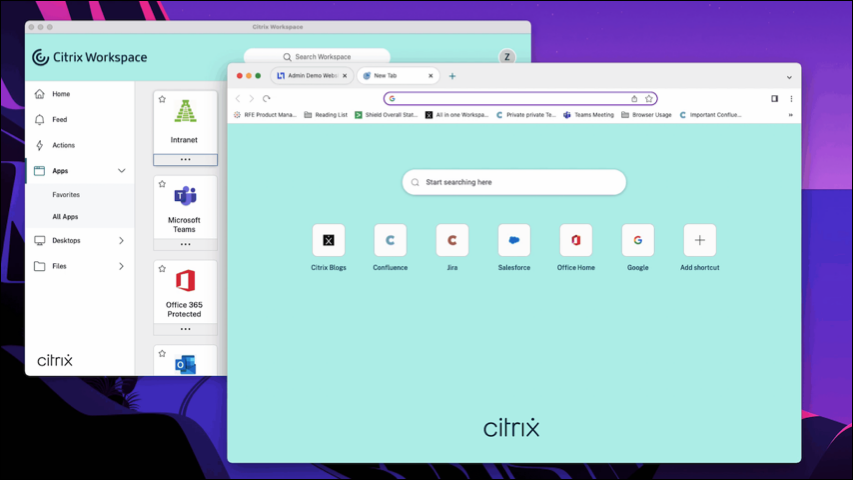The height and width of the screenshot is (480, 853).
Task: Click the Home icon in Workspace sidebar
Action: tap(39, 94)
